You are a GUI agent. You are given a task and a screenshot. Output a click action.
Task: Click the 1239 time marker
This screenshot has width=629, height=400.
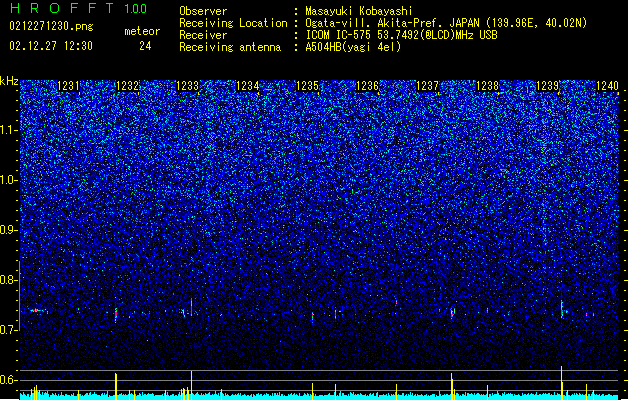548,86
